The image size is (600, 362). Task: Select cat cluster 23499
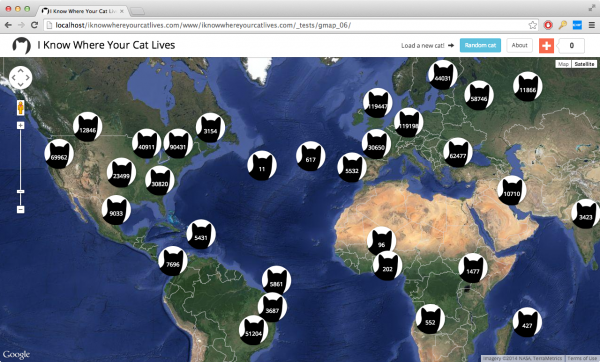(121, 173)
